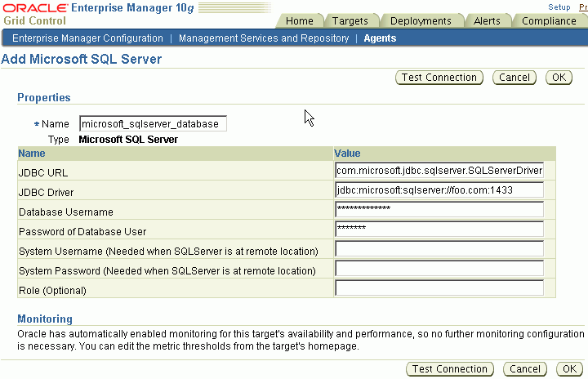
Task: Click the 'Microsoft SQL Server' type text
Action: coord(128,140)
